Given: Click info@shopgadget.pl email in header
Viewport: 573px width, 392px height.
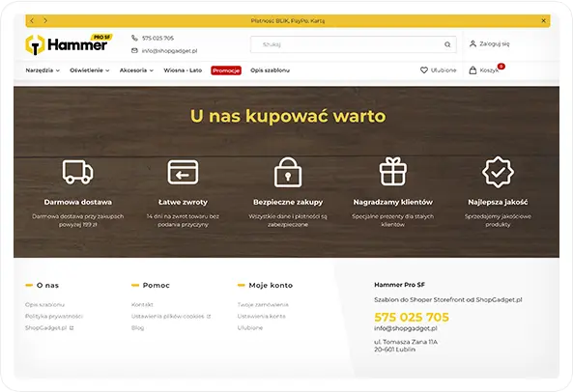Looking at the screenshot, I should (169, 51).
